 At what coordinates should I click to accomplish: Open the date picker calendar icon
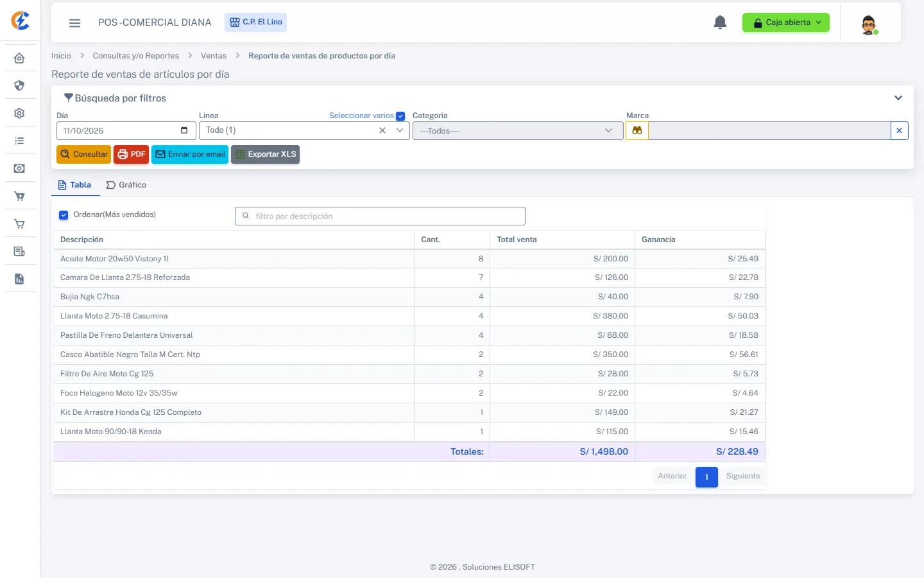(x=184, y=130)
